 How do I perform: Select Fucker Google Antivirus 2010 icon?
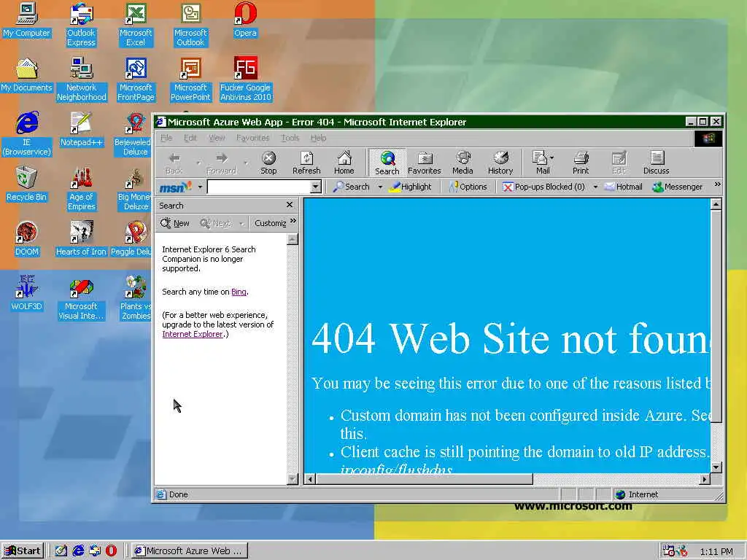tap(245, 79)
